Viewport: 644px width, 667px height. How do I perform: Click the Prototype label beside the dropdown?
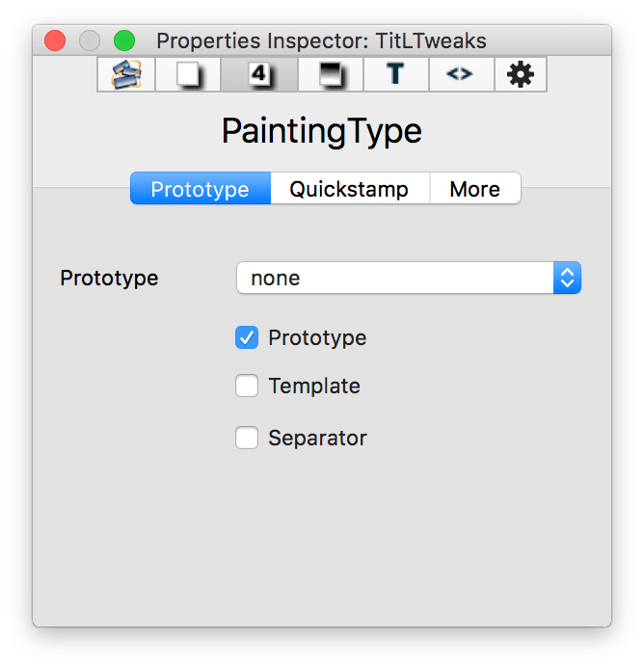click(x=109, y=279)
